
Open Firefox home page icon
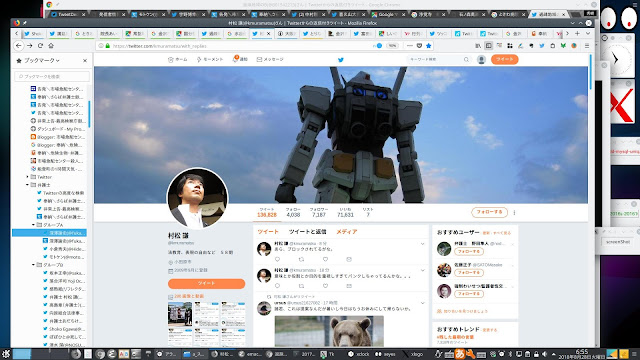coord(51,46)
